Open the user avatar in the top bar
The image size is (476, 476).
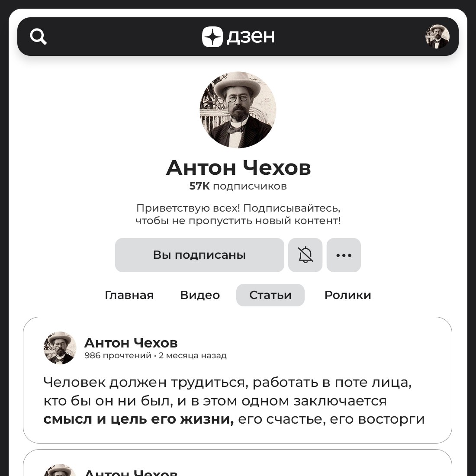[437, 37]
